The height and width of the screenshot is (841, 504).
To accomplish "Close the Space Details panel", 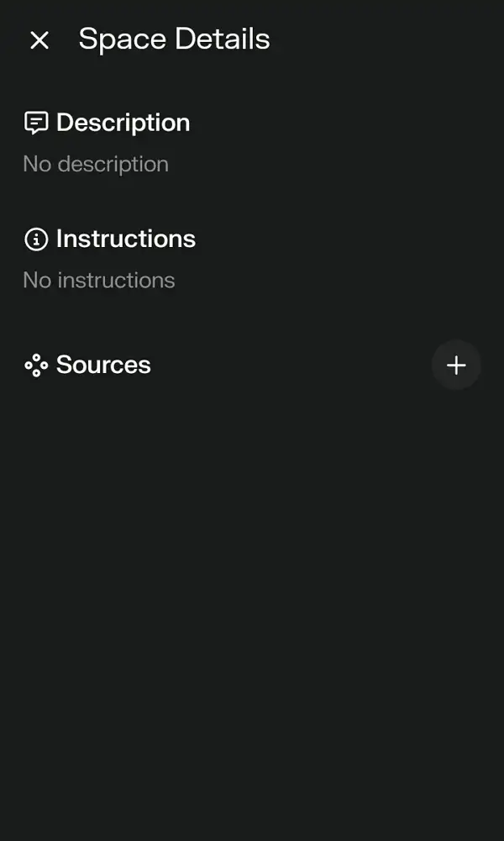I will tap(39, 40).
